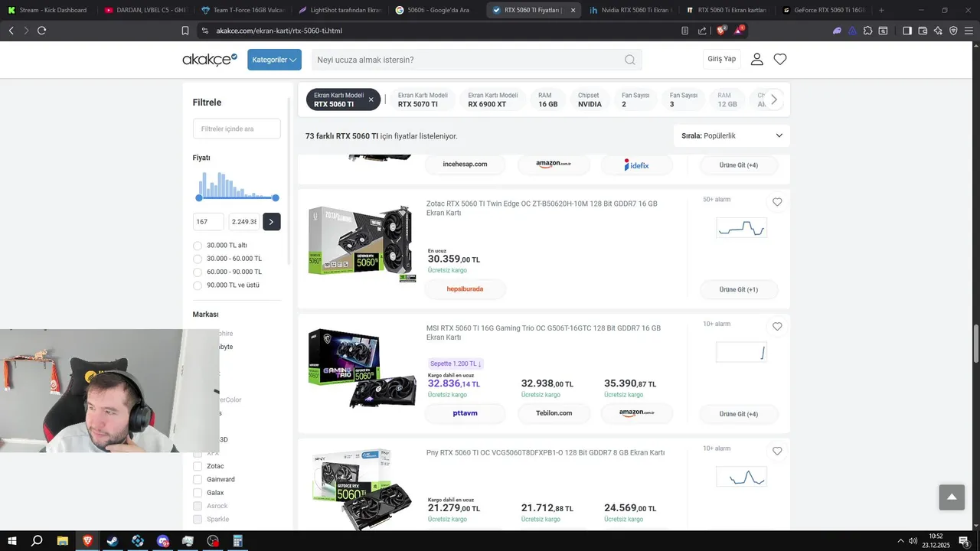
Task: Open the browser hamburger menu
Action: coord(969,31)
